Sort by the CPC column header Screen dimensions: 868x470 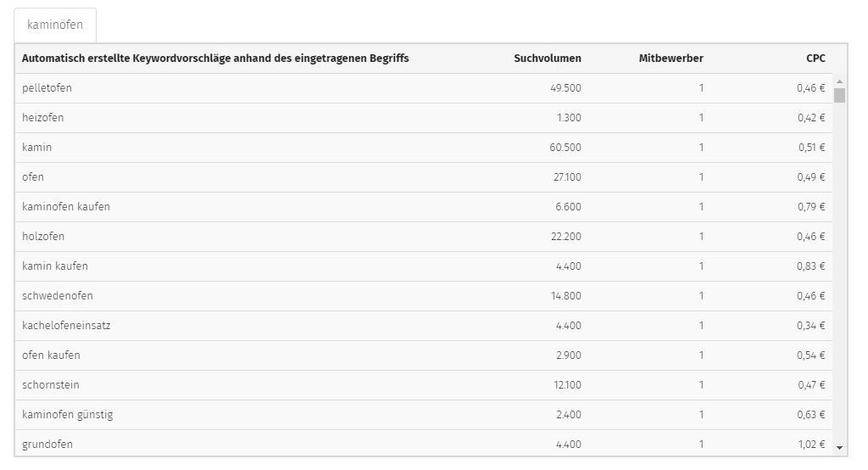815,59
